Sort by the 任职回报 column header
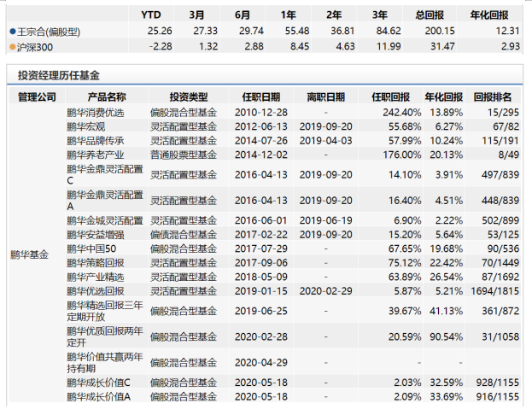 click(x=390, y=97)
